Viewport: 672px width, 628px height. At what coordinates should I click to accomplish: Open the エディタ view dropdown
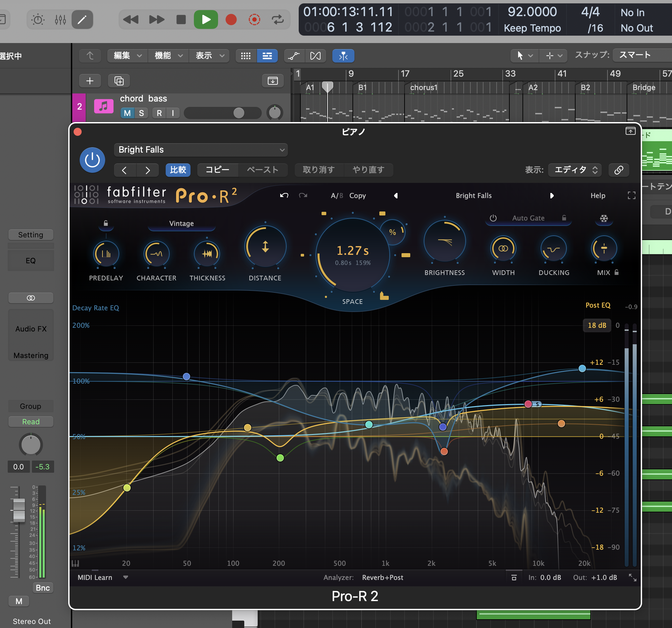tap(575, 170)
